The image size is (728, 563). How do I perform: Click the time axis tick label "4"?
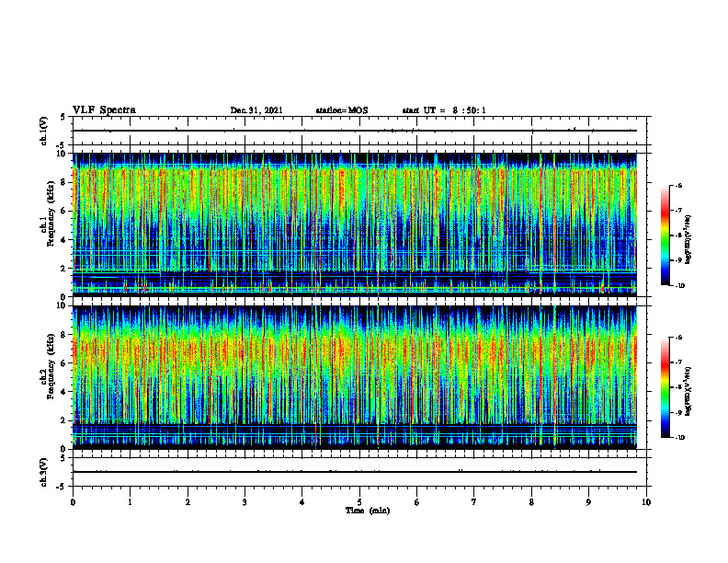[302, 502]
